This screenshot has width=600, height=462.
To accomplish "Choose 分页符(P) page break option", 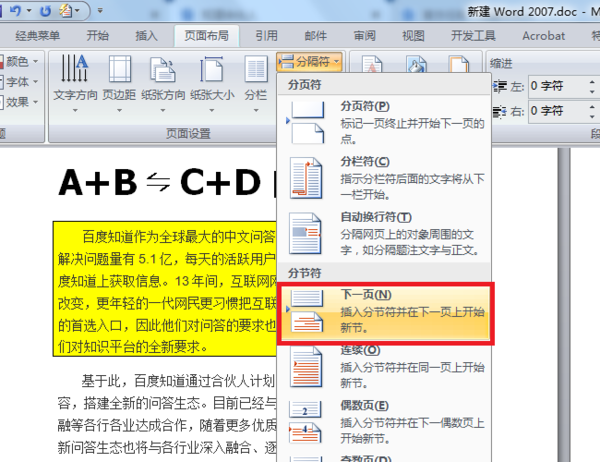I will click(384, 122).
